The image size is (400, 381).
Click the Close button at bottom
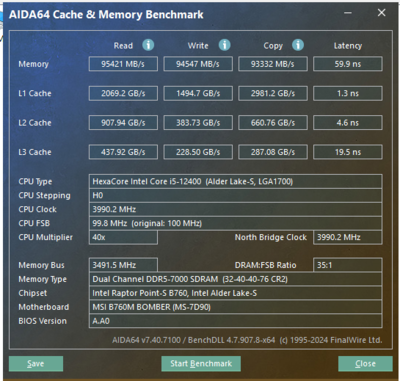point(365,364)
